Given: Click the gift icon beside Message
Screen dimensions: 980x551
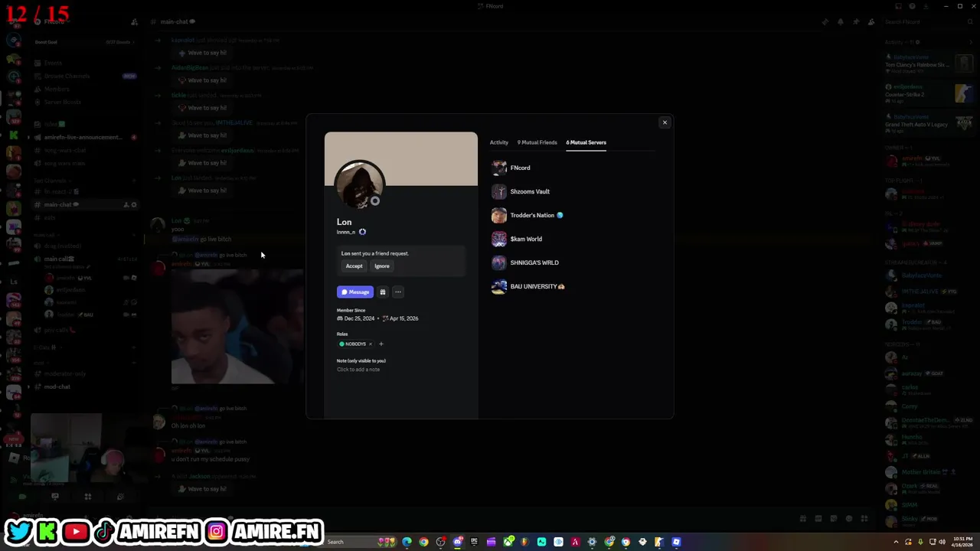Looking at the screenshot, I should (x=383, y=292).
